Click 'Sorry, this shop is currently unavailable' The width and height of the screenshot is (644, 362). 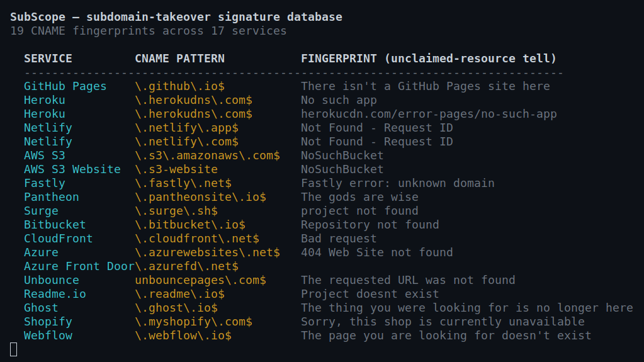tap(443, 322)
